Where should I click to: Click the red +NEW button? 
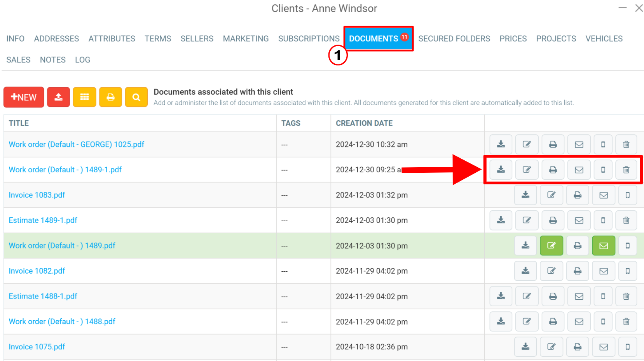(24, 97)
